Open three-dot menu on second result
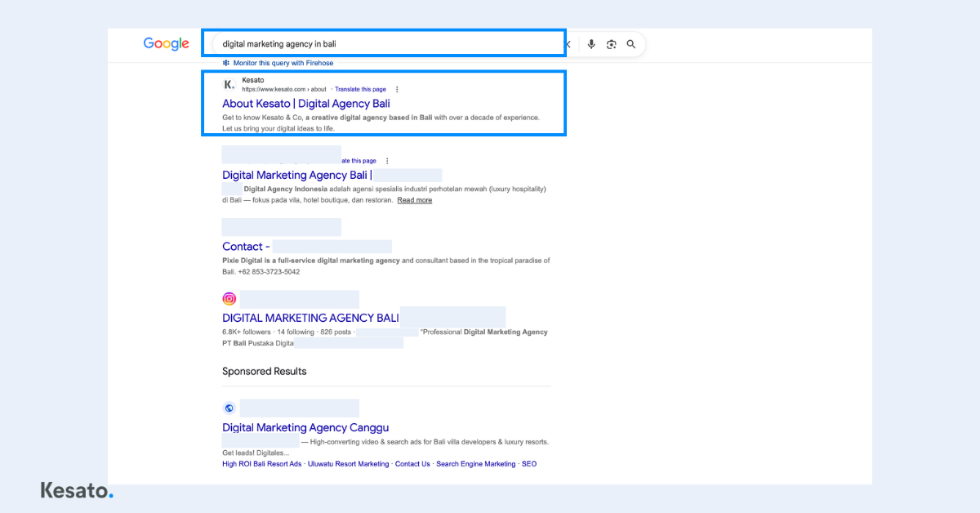 387,161
